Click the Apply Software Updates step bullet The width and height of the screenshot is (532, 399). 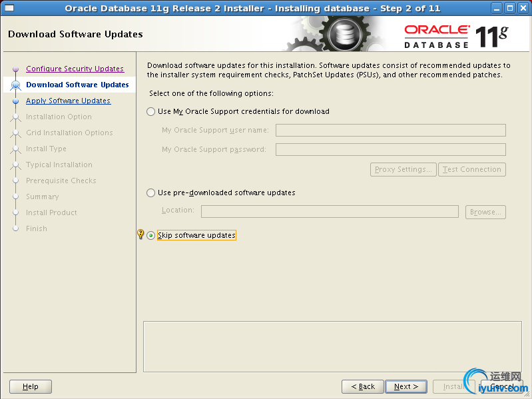[x=15, y=101]
